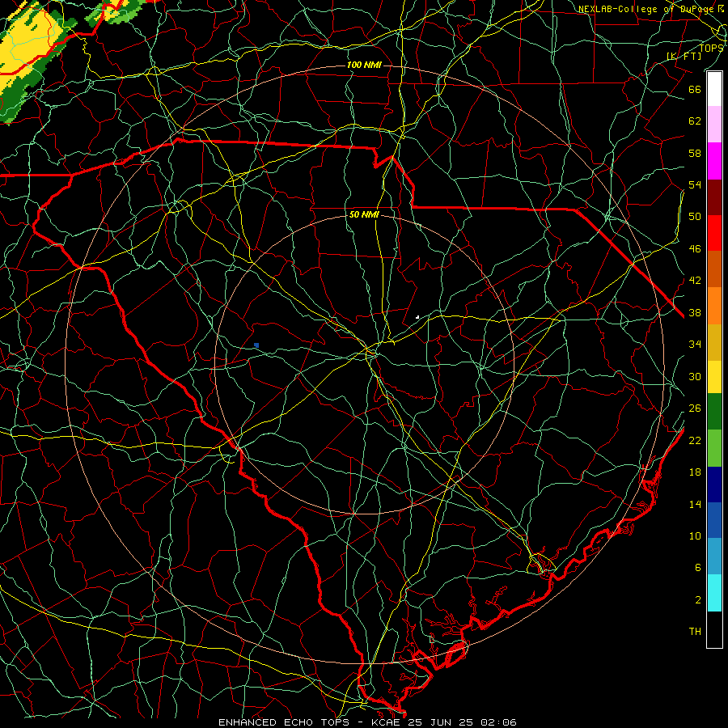Click the TH threshold legend label
728x728 pixels.
tap(695, 631)
